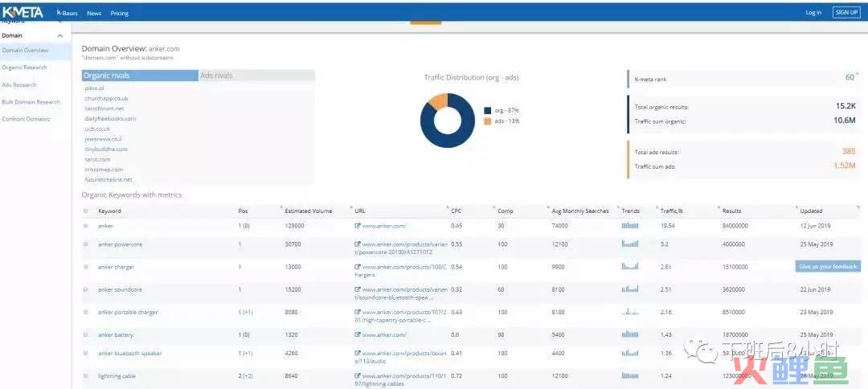The height and width of the screenshot is (389, 868).
Task: Sort table by Traffic,% column
Action: (x=671, y=211)
